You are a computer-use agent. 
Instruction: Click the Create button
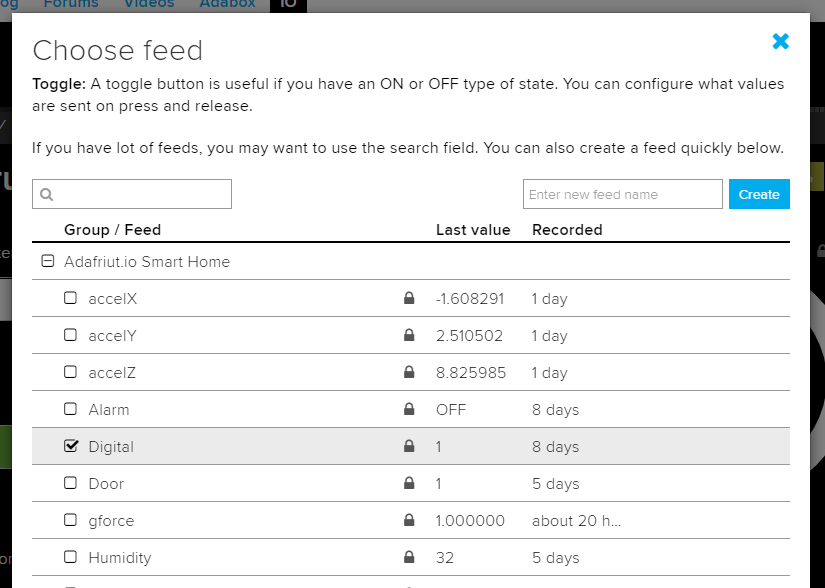[759, 193]
